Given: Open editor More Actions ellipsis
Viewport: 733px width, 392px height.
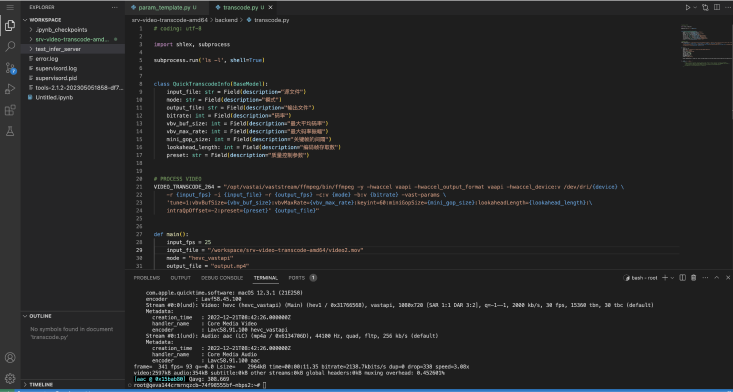Looking at the screenshot, I should click(x=727, y=7).
